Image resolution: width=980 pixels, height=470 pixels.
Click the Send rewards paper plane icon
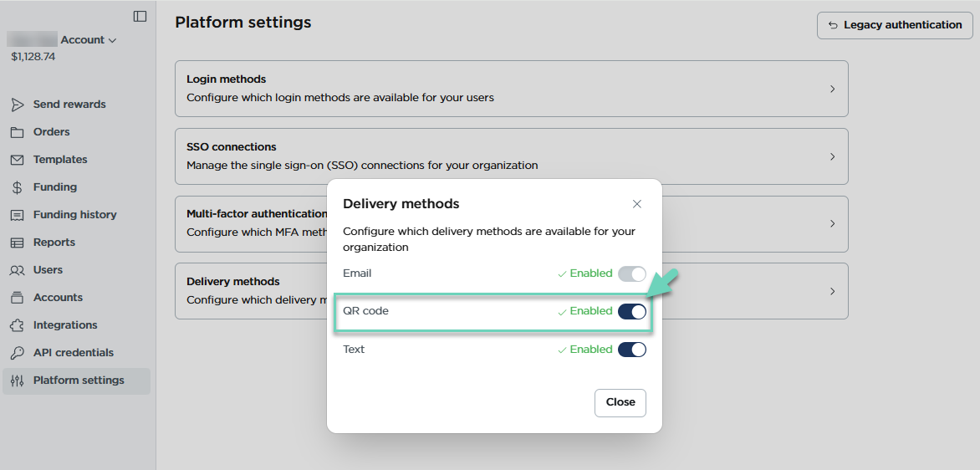(17, 105)
